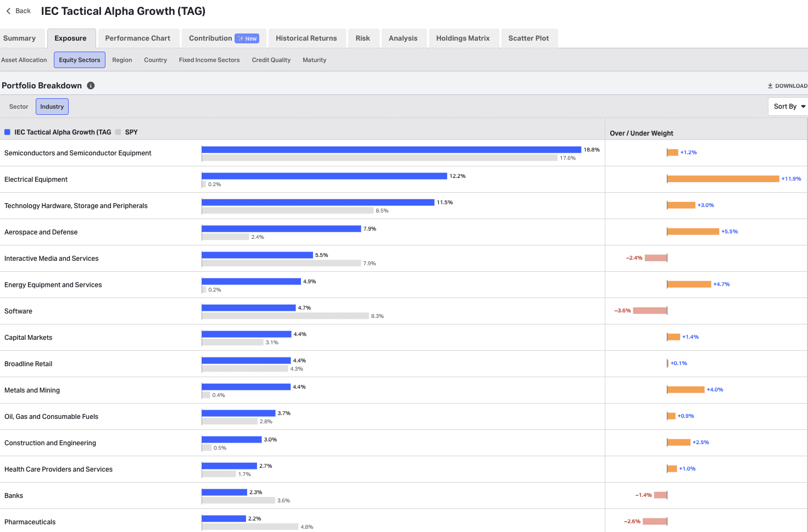
Task: Click the gray SPY legend square
Action: coord(118,132)
